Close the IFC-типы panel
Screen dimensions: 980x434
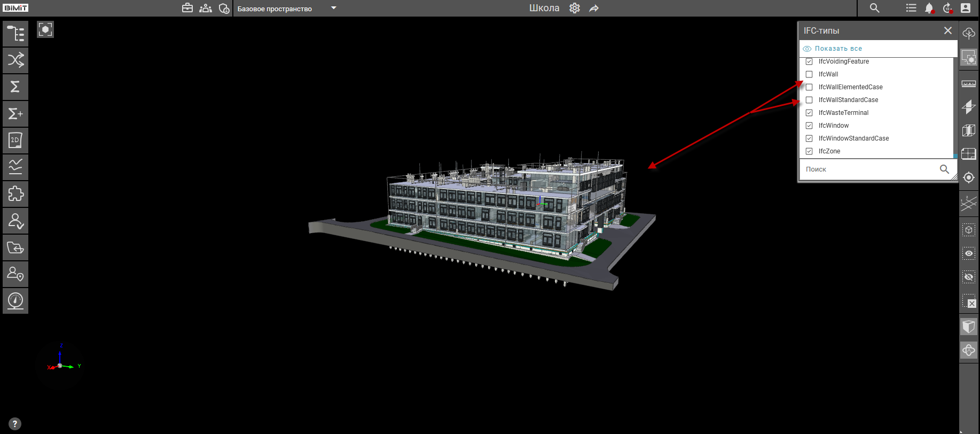tap(948, 30)
